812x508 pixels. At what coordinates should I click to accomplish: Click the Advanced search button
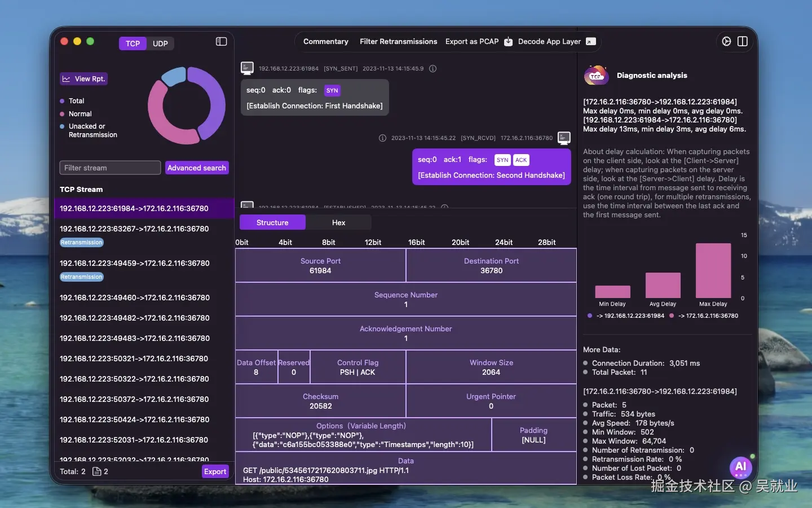click(197, 168)
